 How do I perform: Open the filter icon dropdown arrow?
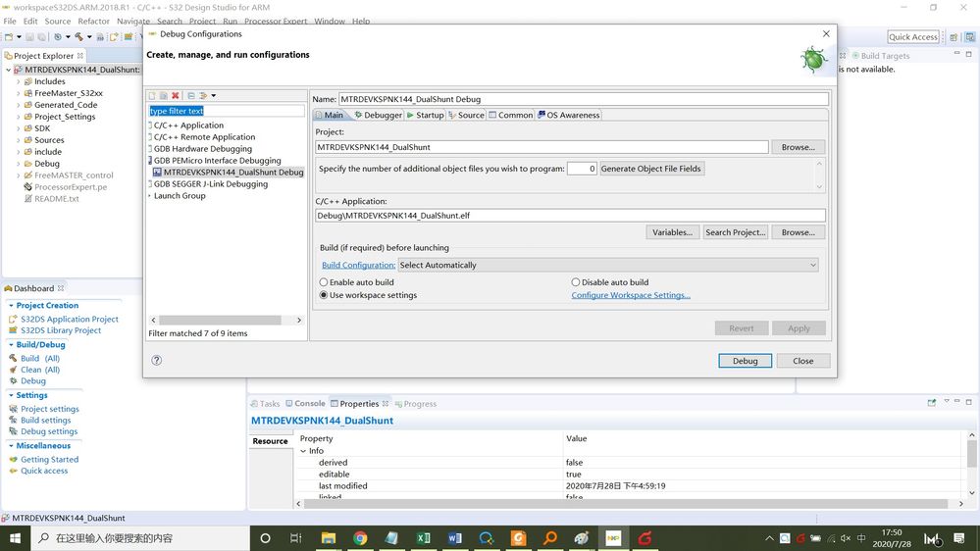click(x=214, y=95)
